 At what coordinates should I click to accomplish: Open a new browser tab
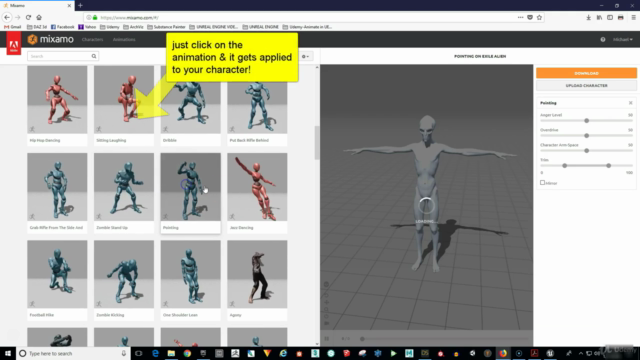point(80,5)
